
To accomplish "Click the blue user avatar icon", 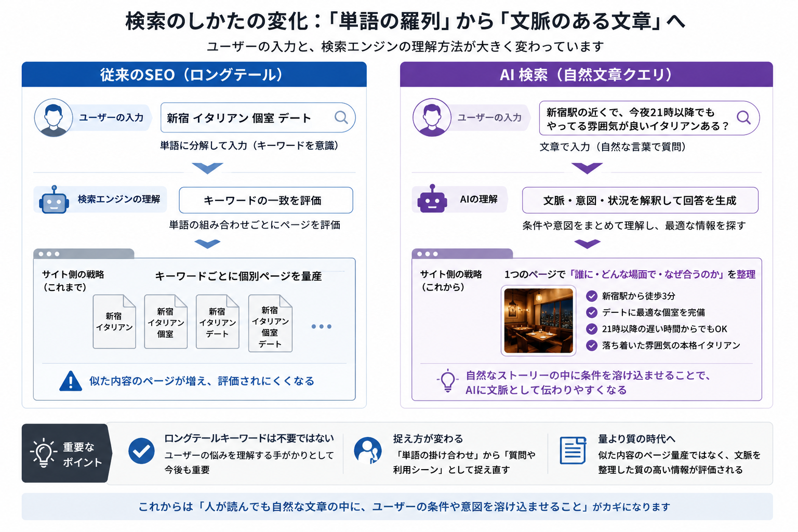I will (x=54, y=118).
